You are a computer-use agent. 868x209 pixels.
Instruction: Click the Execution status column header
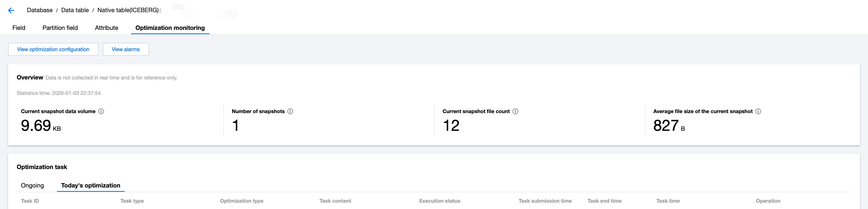click(439, 201)
